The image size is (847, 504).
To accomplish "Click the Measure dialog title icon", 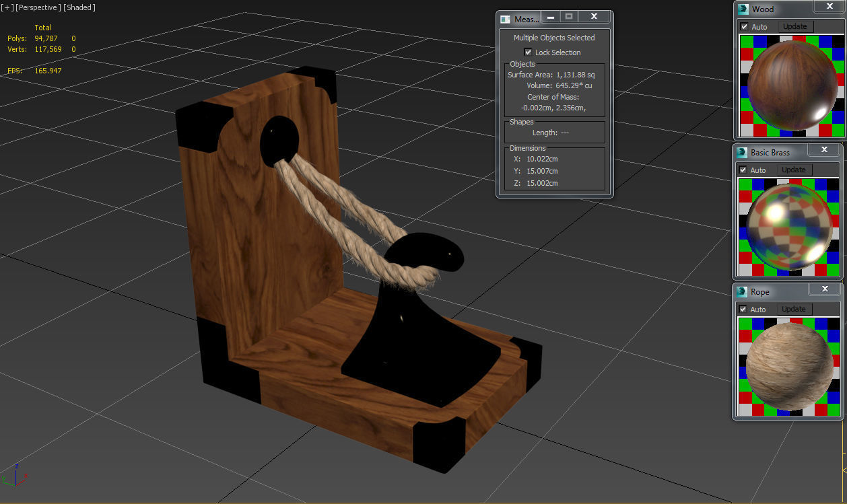I will click(506, 20).
